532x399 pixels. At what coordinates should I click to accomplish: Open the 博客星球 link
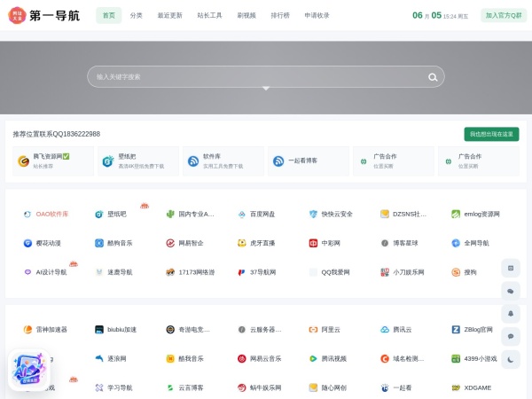click(x=405, y=243)
